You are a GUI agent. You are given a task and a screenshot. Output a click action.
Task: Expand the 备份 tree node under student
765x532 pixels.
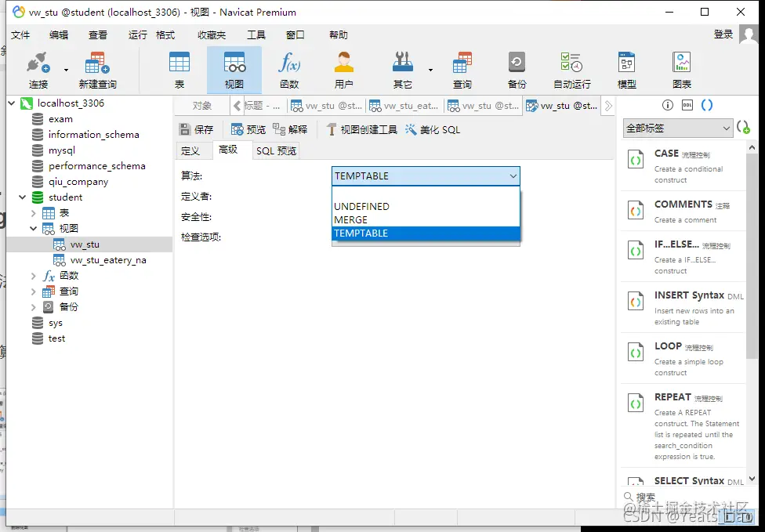click(33, 306)
